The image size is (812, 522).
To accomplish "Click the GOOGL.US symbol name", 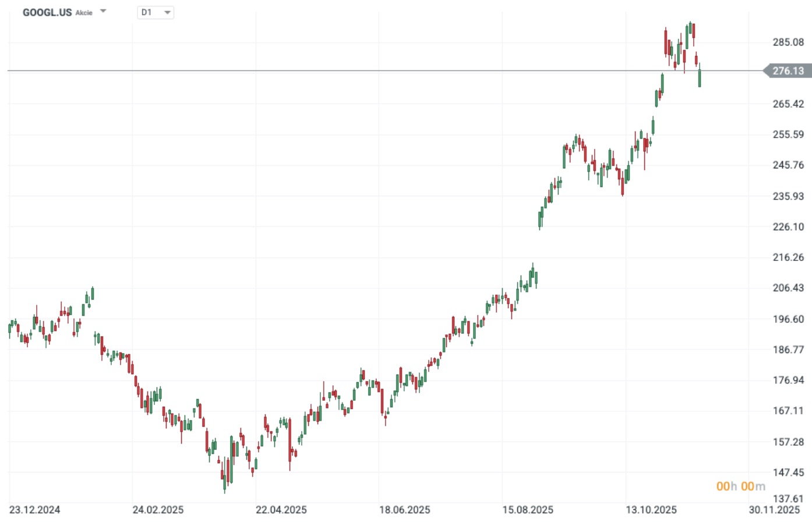I will point(47,12).
